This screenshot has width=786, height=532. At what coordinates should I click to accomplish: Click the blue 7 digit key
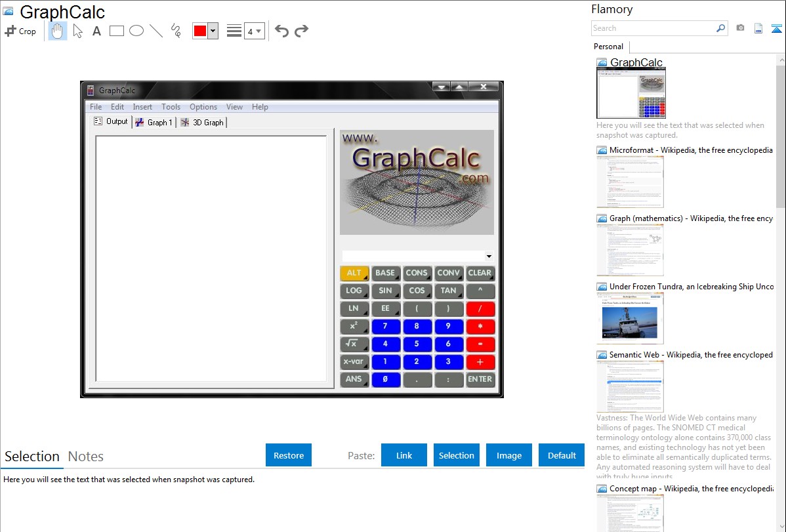[x=386, y=327]
